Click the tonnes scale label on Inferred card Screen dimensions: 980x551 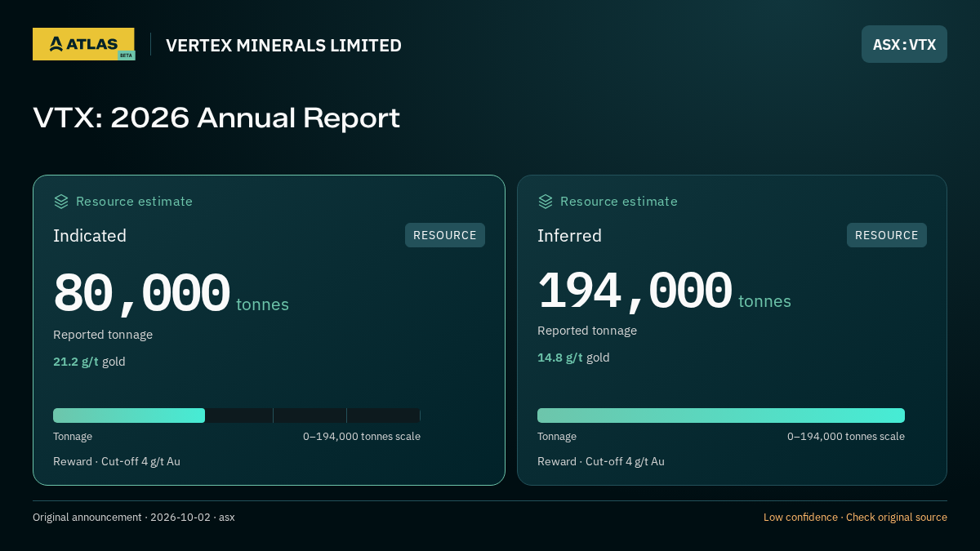(846, 437)
